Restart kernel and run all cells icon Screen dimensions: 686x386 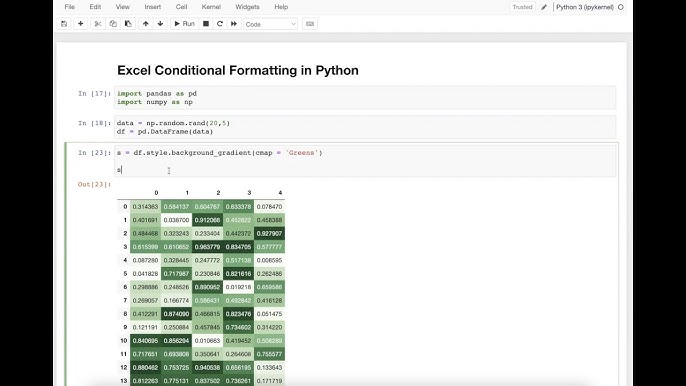pyautogui.click(x=234, y=24)
